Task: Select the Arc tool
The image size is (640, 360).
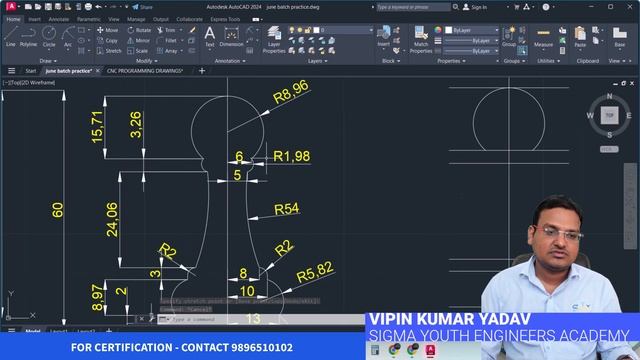Action: pyautogui.click(x=68, y=36)
